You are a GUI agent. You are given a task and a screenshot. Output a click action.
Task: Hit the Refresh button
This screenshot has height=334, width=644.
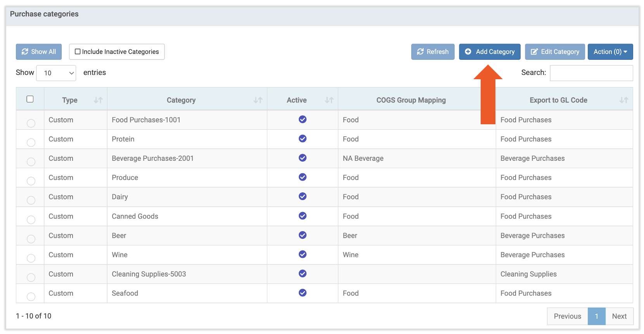pos(433,52)
